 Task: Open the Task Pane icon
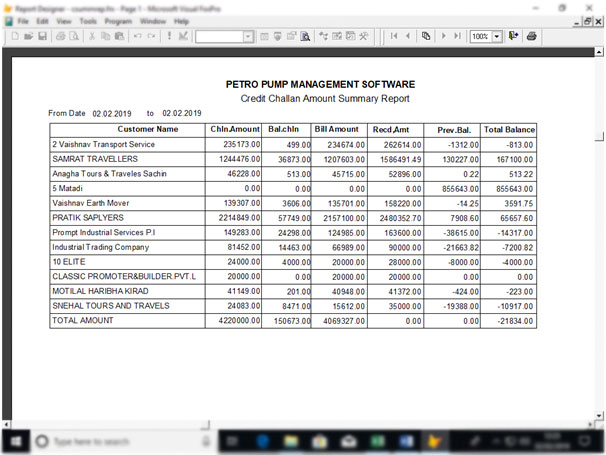click(x=351, y=36)
